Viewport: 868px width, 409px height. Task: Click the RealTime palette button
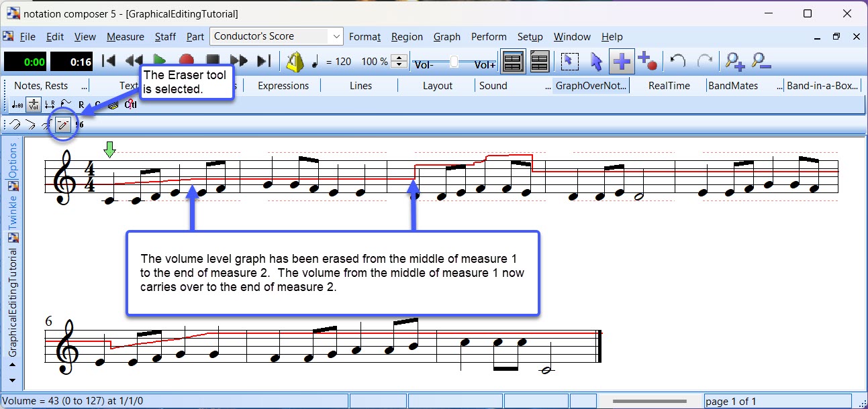click(x=669, y=86)
